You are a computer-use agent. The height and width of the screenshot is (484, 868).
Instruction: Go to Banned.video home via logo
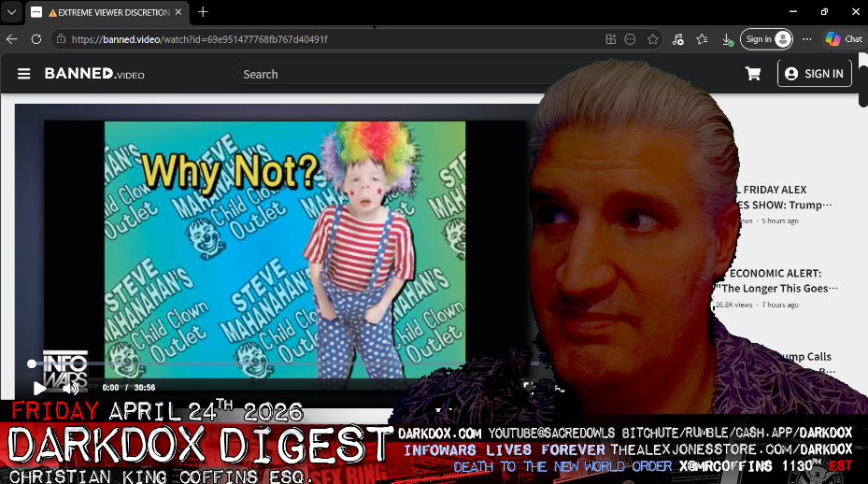(94, 74)
